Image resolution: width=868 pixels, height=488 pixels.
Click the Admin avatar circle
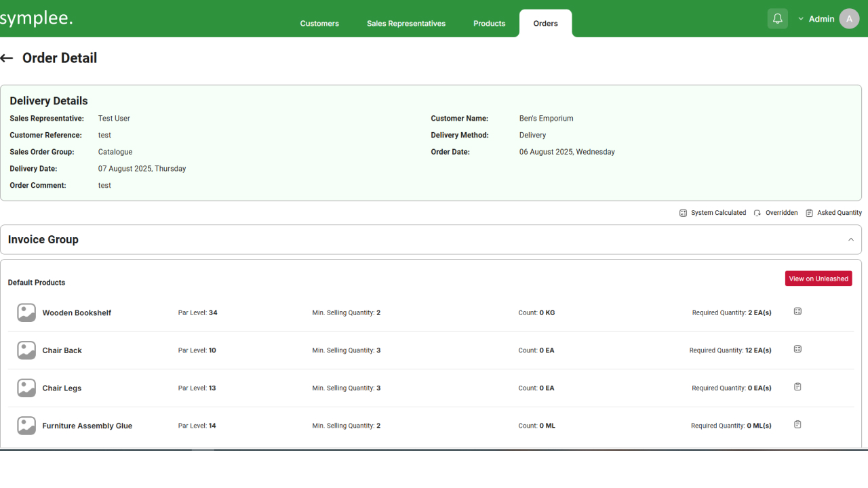(849, 19)
